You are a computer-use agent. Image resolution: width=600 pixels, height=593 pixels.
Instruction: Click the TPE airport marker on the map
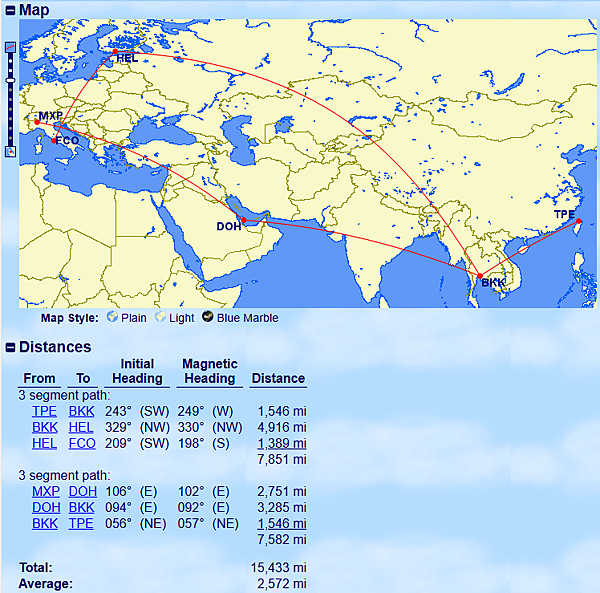579,221
